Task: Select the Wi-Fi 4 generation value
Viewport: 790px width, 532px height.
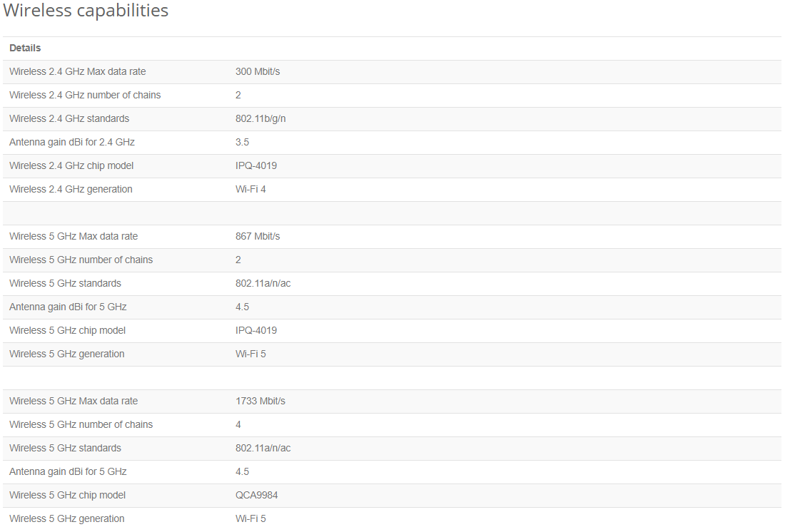Action: tap(250, 190)
